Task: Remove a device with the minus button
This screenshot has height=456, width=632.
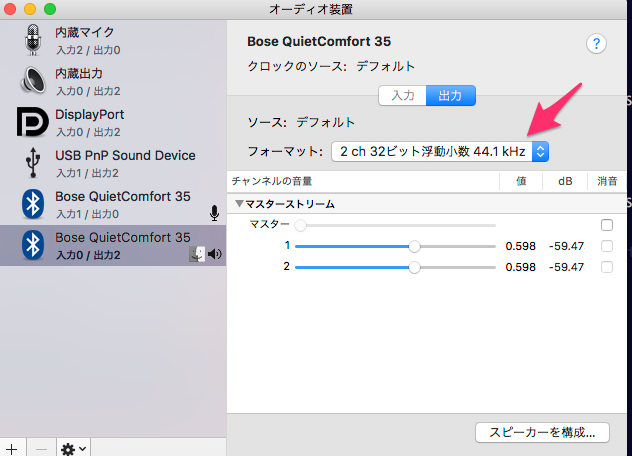Action: 41,448
